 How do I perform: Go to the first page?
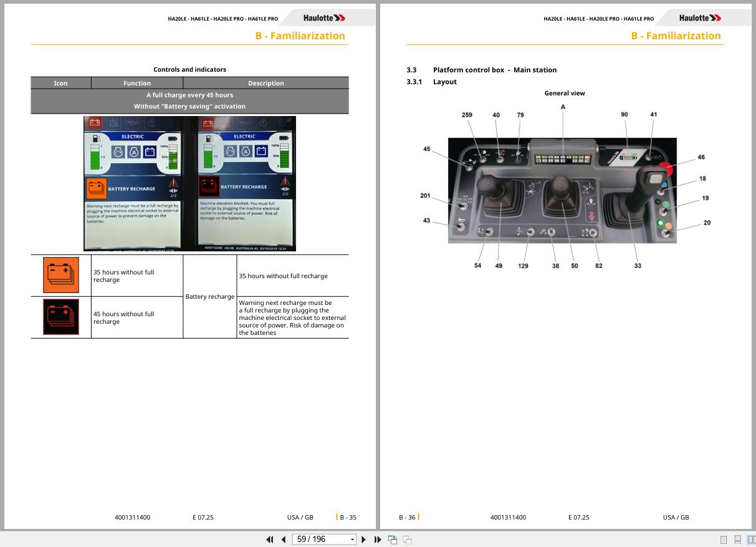pyautogui.click(x=270, y=540)
